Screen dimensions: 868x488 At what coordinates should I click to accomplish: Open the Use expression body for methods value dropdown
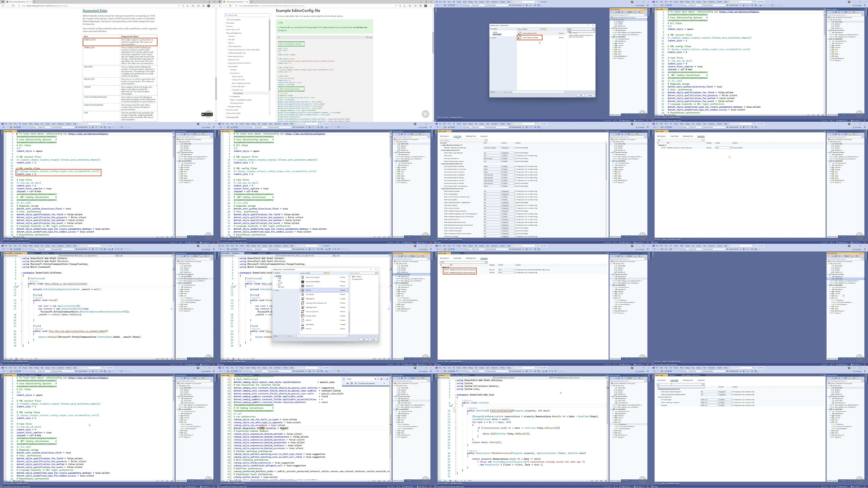click(x=492, y=166)
